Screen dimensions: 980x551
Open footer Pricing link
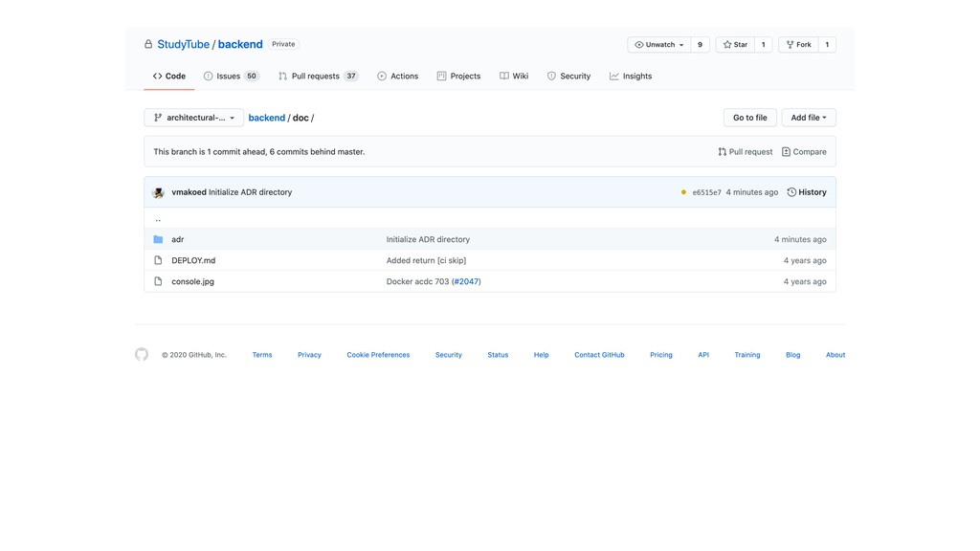click(661, 355)
